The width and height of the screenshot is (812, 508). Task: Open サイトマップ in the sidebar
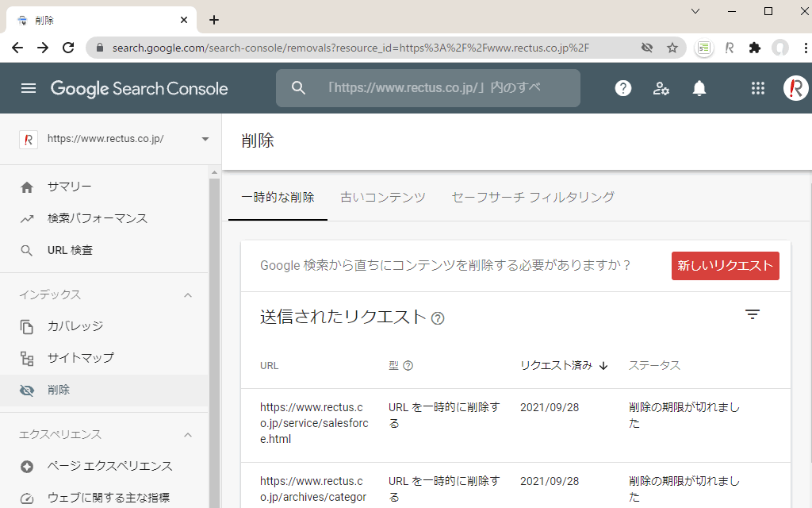click(x=104, y=358)
